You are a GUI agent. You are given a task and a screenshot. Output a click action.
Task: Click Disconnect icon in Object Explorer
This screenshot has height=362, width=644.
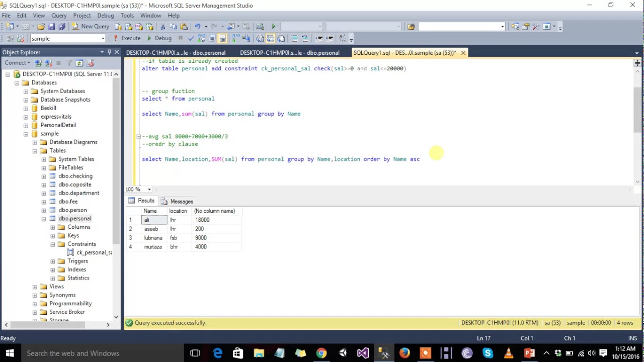click(x=48, y=63)
